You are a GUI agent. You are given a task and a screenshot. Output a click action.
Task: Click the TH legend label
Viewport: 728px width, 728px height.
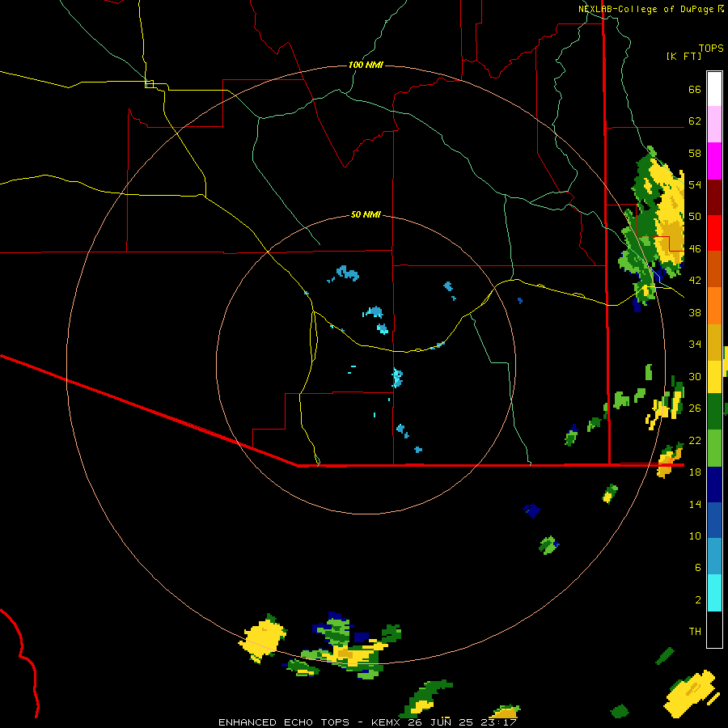[695, 631]
